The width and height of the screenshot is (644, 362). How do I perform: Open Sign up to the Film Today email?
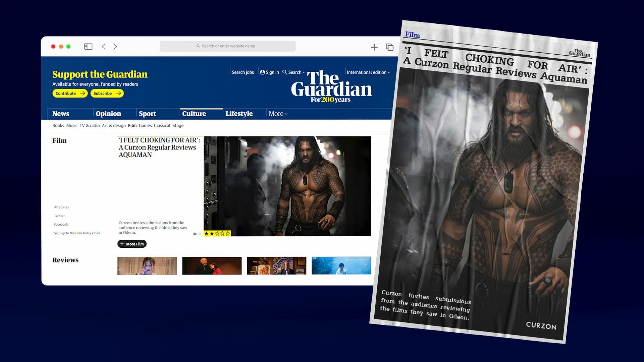tap(77, 233)
